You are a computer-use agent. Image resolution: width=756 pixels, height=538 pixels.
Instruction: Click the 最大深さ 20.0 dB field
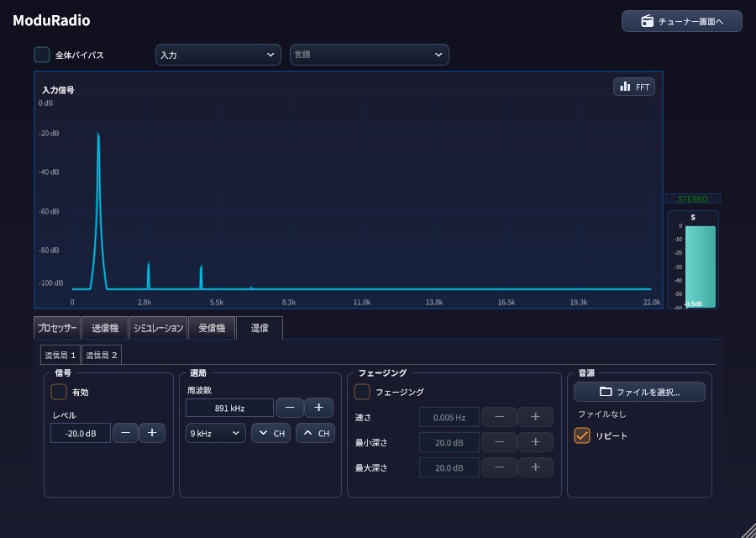click(449, 467)
